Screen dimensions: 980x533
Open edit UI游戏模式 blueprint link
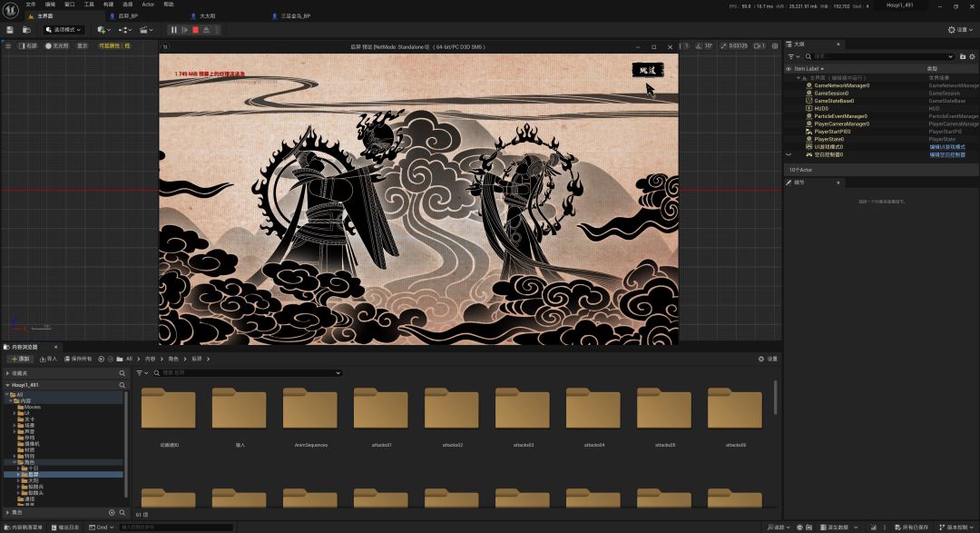946,147
